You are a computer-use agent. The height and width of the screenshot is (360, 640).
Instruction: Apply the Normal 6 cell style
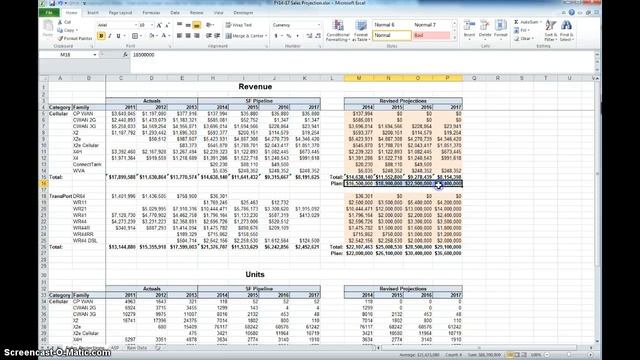pos(392,25)
